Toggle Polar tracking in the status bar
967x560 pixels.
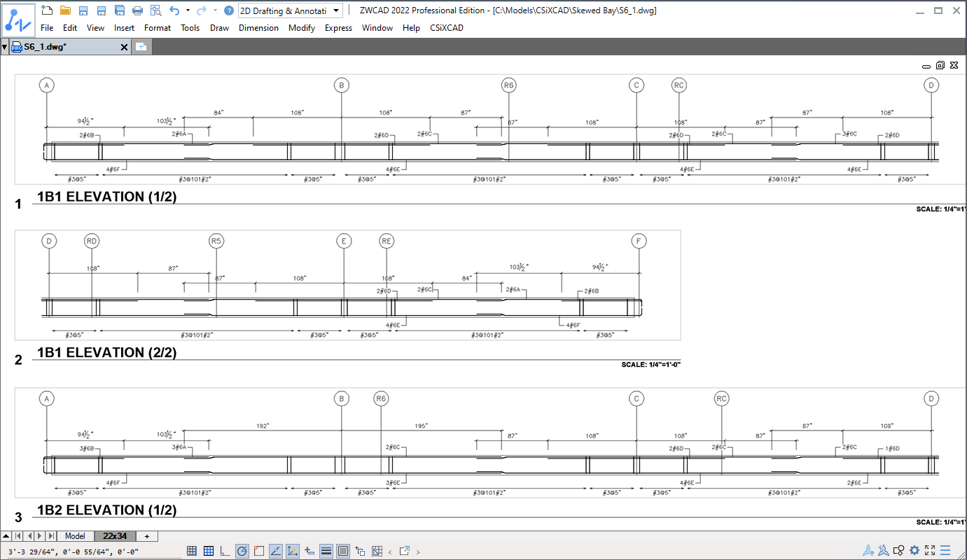[242, 551]
